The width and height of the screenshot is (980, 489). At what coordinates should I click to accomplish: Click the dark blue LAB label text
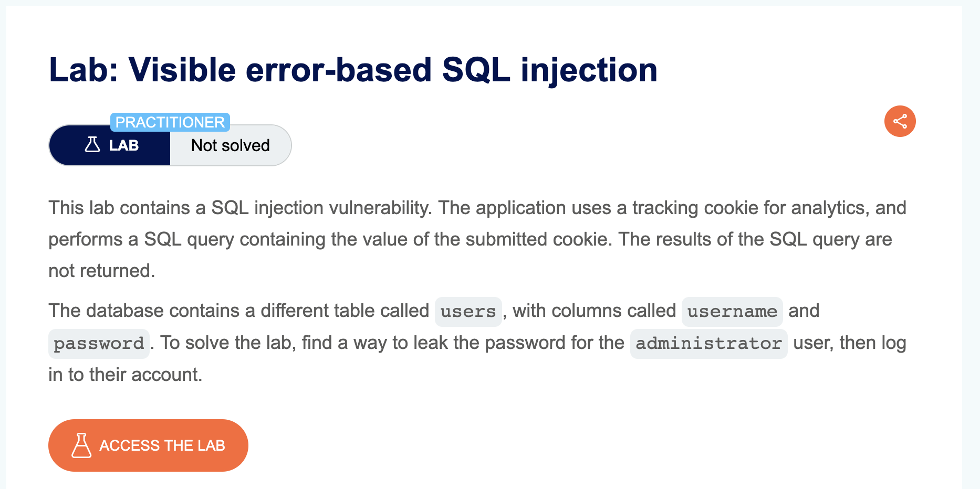tap(124, 145)
